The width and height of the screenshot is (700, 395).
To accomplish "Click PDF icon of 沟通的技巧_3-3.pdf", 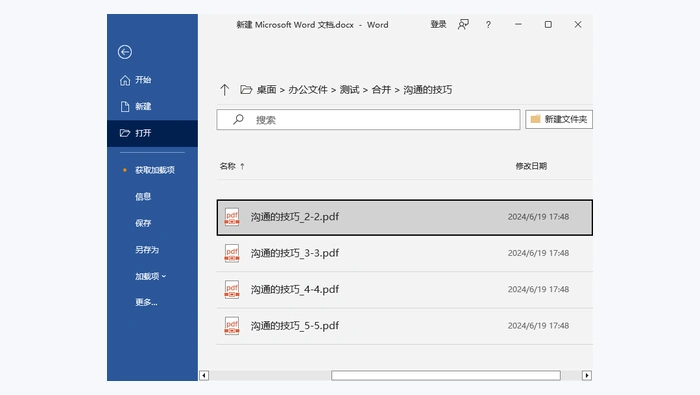I will pyautogui.click(x=232, y=253).
